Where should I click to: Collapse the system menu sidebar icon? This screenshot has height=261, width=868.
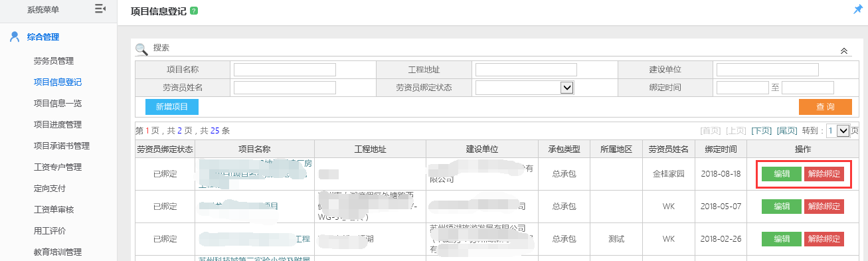(x=100, y=9)
